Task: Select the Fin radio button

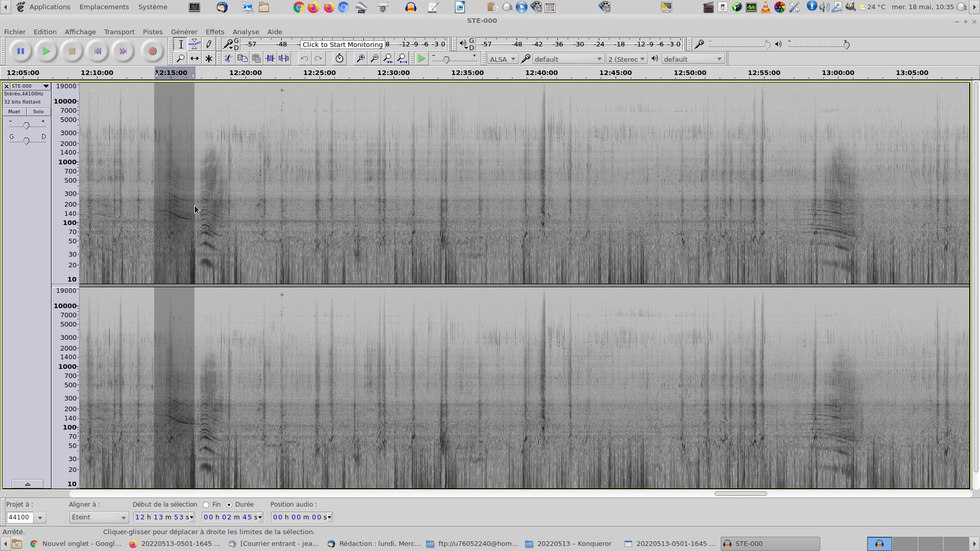Action: pos(206,505)
